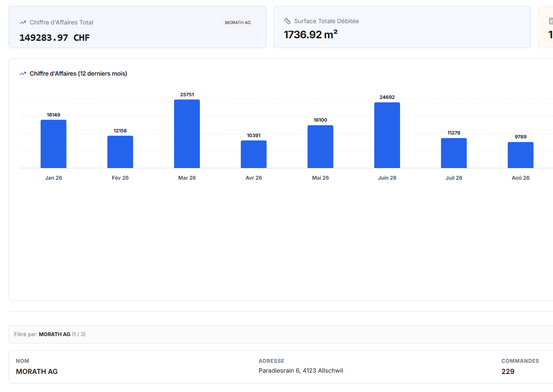Click the commandes count 229
The width and height of the screenshot is (553, 392).
[x=508, y=371]
